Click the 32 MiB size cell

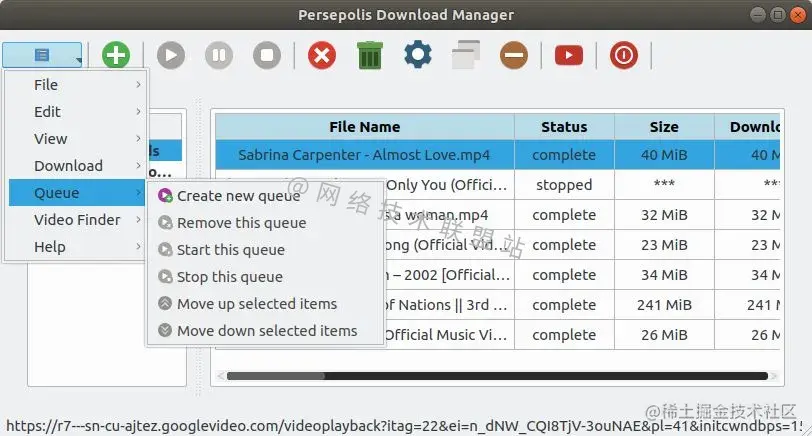[x=664, y=215]
